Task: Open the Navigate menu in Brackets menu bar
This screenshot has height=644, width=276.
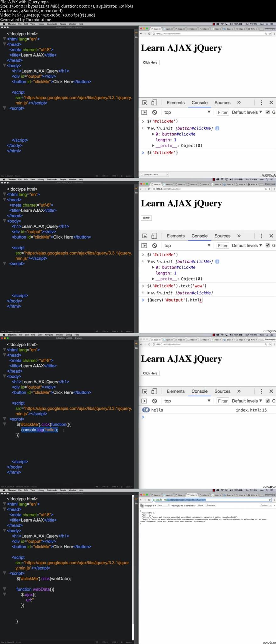Action: click(x=49, y=335)
